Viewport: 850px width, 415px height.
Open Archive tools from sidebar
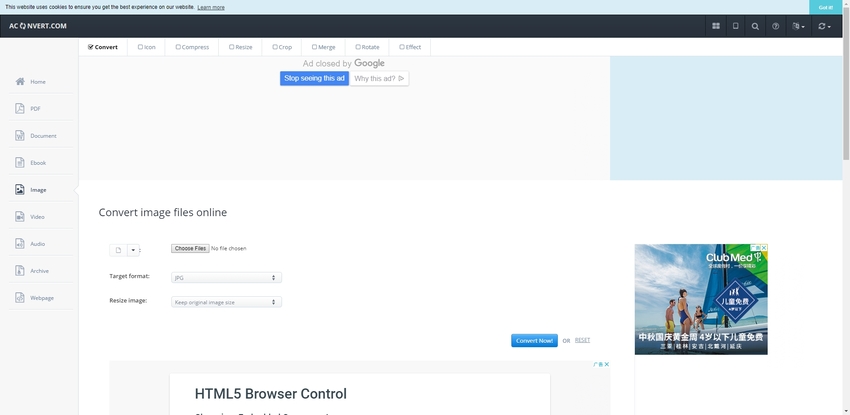21,271
